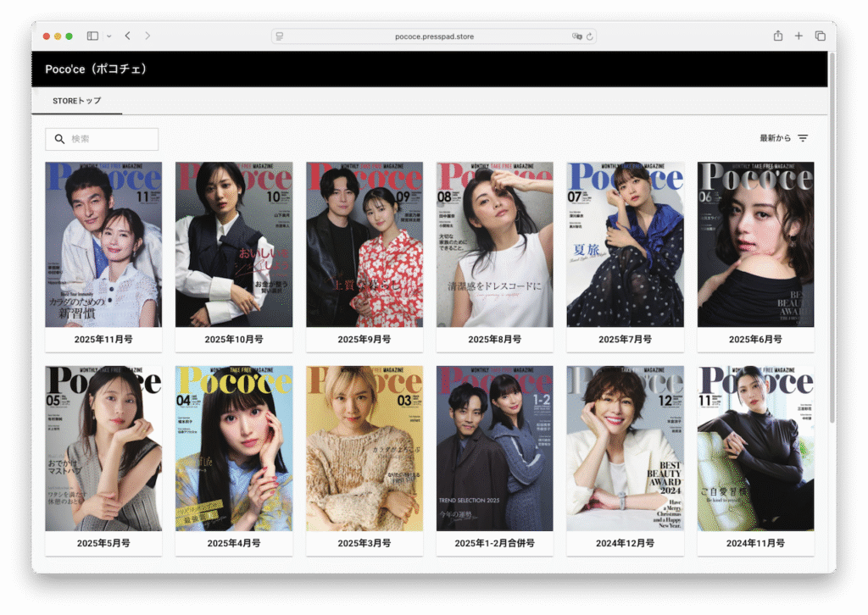Go back using the browser back arrow
Screen dimensions: 868x615
[127, 36]
